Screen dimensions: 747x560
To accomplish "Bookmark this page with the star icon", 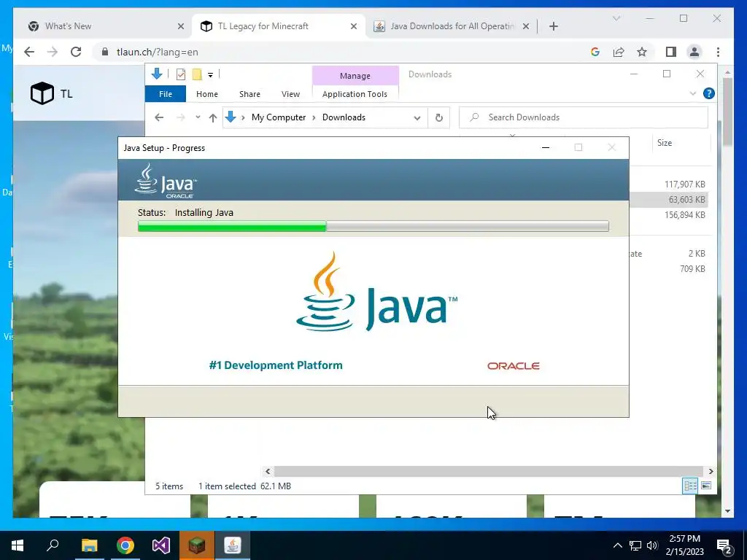I will tap(642, 52).
